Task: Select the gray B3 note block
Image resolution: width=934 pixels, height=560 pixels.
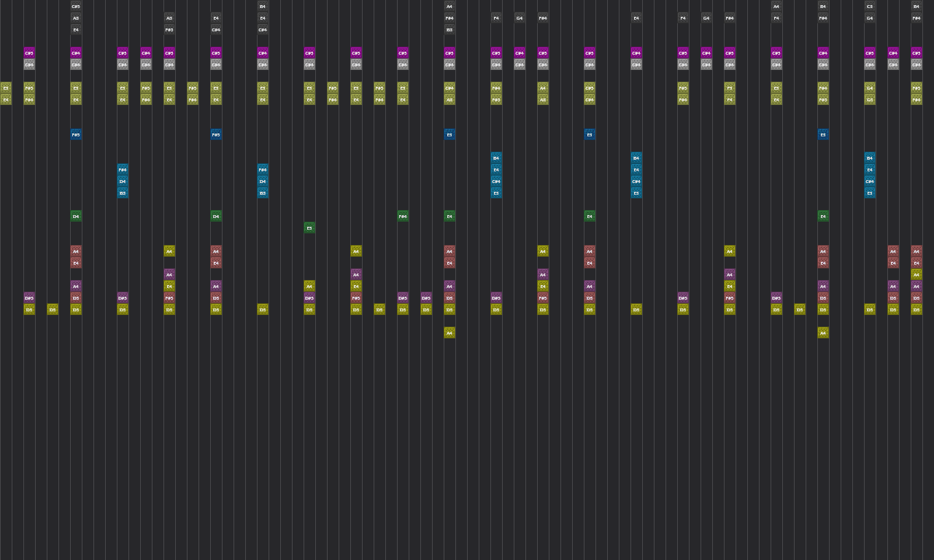Action: click(x=449, y=29)
